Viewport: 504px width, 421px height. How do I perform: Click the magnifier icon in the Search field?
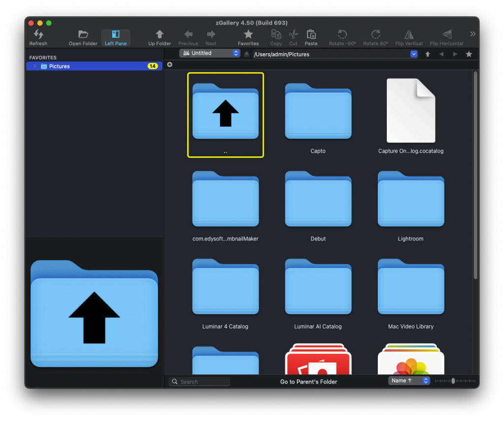[175, 382]
